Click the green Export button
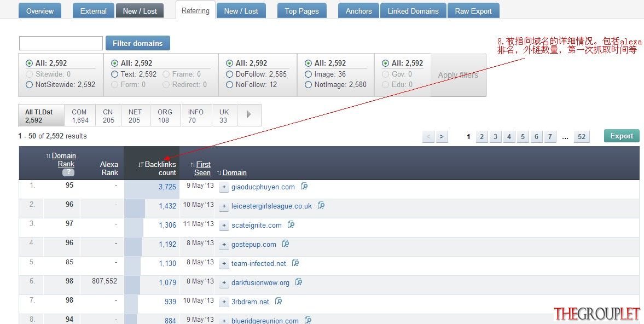The image size is (644, 324). [622, 136]
